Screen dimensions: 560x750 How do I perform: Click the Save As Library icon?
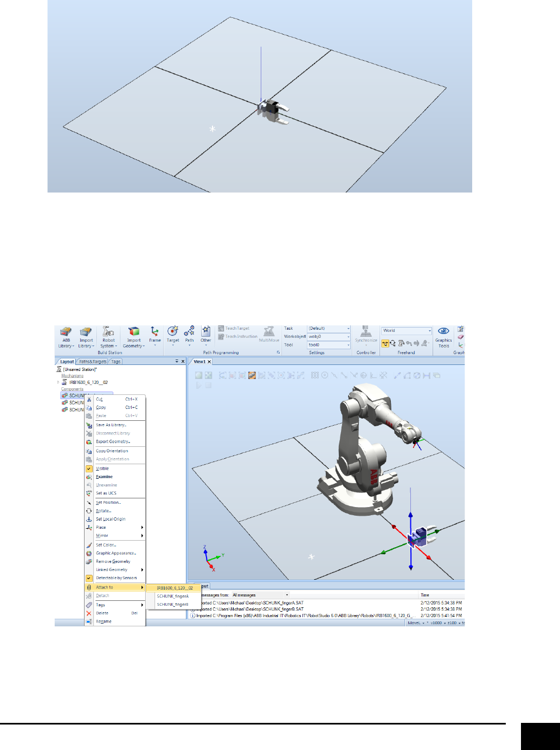coord(89,425)
